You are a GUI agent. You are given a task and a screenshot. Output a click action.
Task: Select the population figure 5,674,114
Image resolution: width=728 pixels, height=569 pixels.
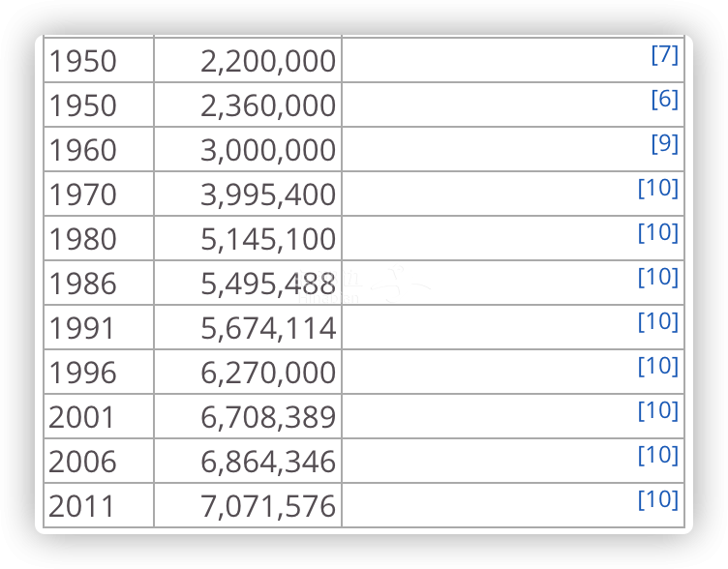[x=248, y=328]
